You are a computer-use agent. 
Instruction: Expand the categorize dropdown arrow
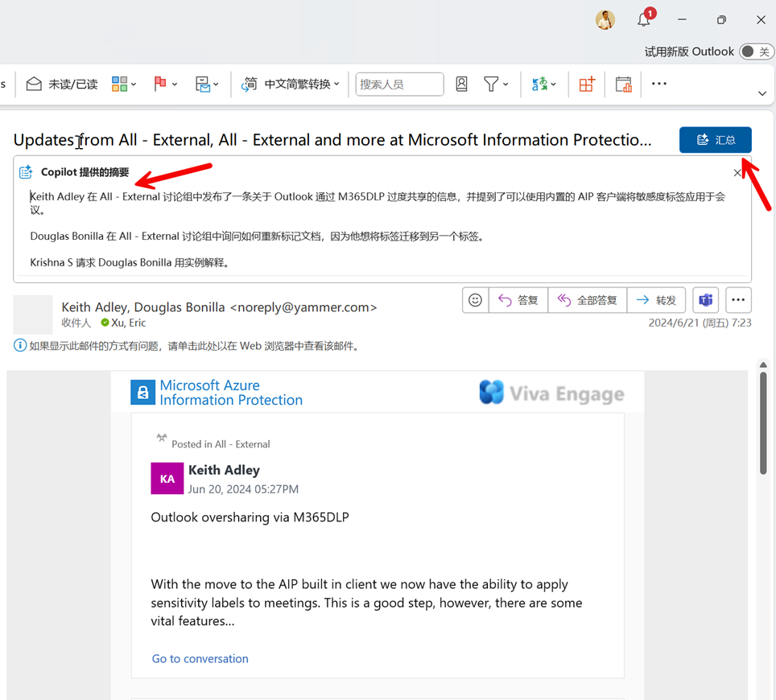click(x=134, y=84)
